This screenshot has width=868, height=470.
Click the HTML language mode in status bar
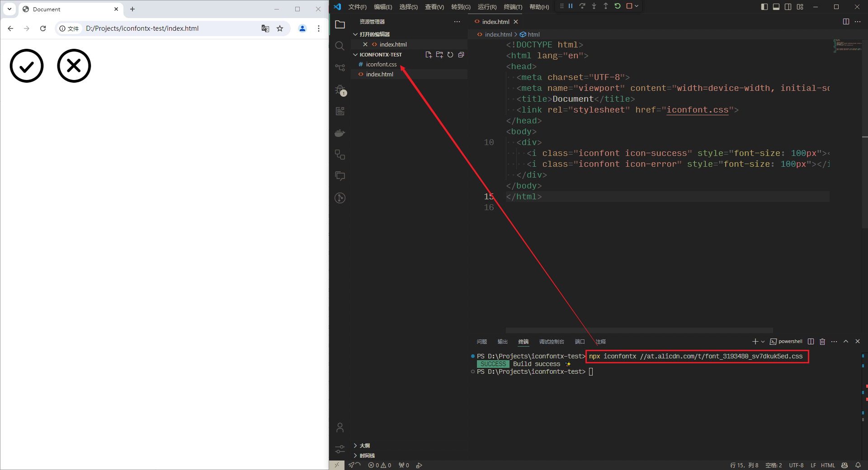click(x=828, y=465)
